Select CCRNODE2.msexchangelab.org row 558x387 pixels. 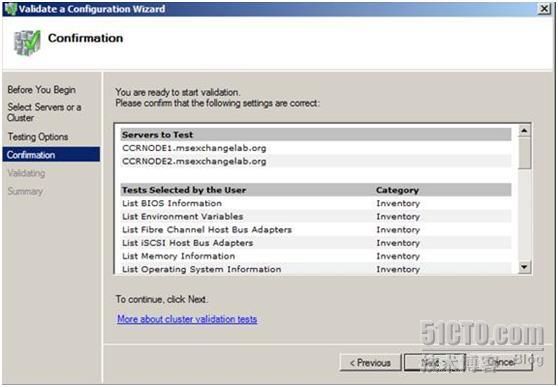click(316, 161)
